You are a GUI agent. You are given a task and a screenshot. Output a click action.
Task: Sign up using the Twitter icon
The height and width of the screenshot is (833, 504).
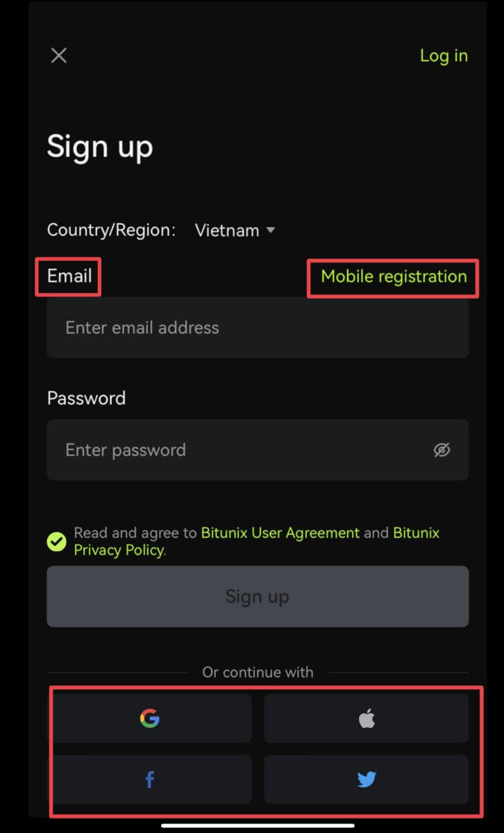pos(366,779)
